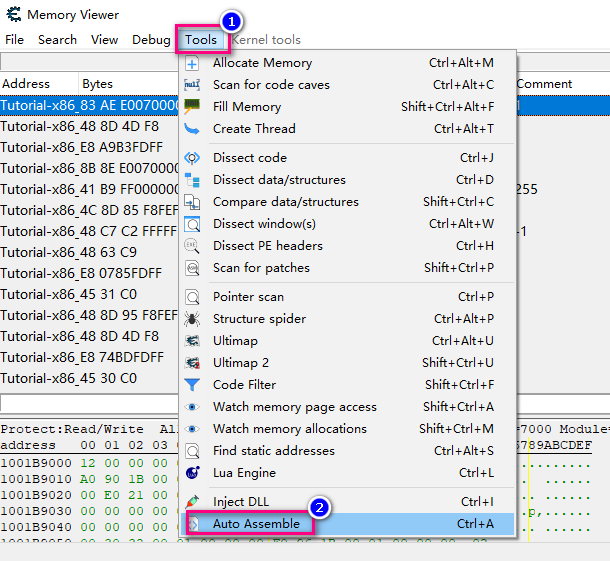Select Create Thread menu entry
This screenshot has width=610, height=561.
point(347,129)
